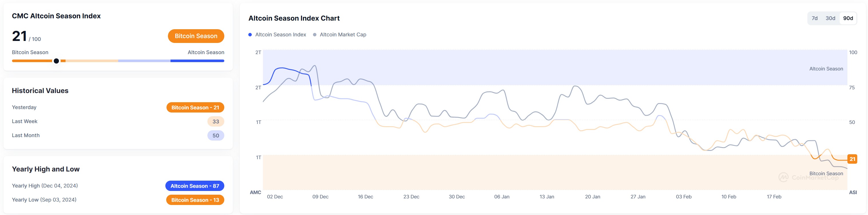Click the 17 Feb date on the axis
Image resolution: width=868 pixels, height=215 pixels.
pos(774,197)
